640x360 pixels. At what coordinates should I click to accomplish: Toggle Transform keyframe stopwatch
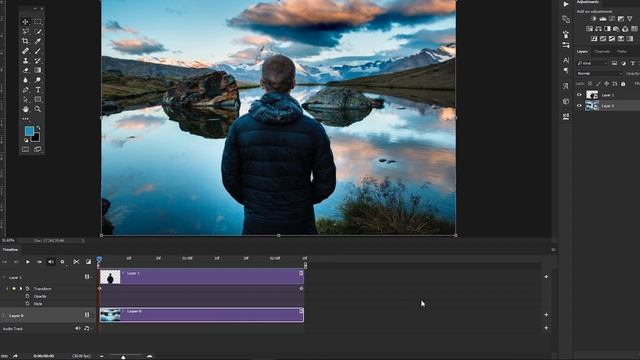[x=27, y=289]
